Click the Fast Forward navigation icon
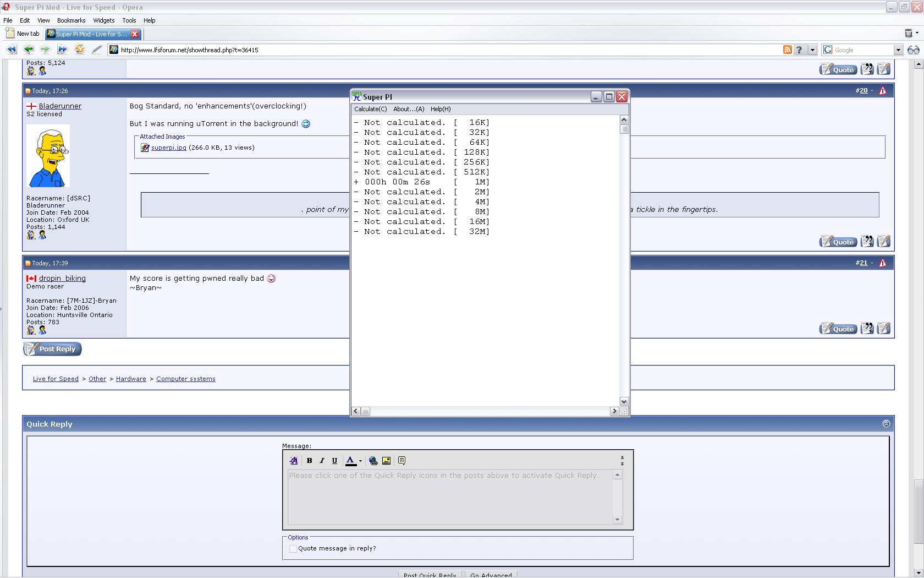This screenshot has height=578, width=924. coord(62,50)
